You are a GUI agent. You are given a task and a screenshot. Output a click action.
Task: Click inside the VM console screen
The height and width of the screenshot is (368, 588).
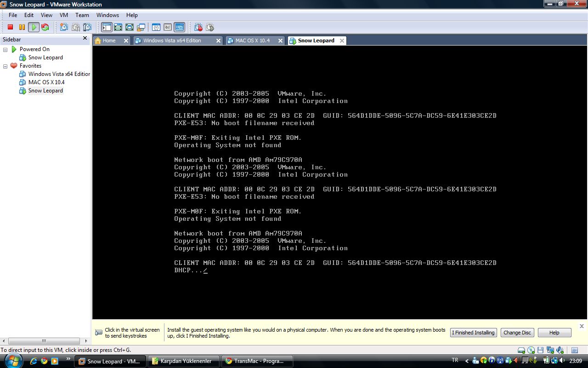point(339,182)
